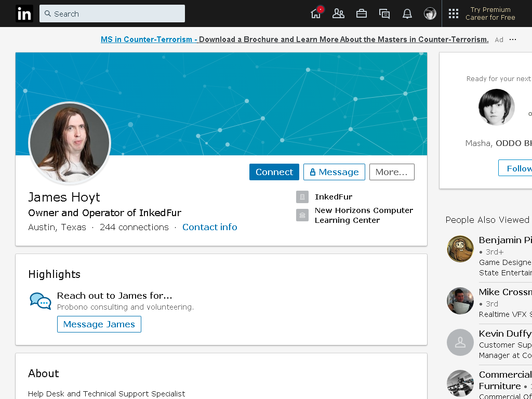
Task: Click James Hoyt's profile photo
Action: pyautogui.click(x=70, y=143)
